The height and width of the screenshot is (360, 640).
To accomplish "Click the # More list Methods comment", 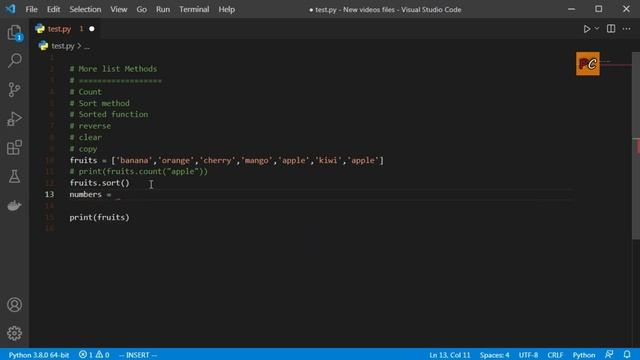I will (x=113, y=69).
